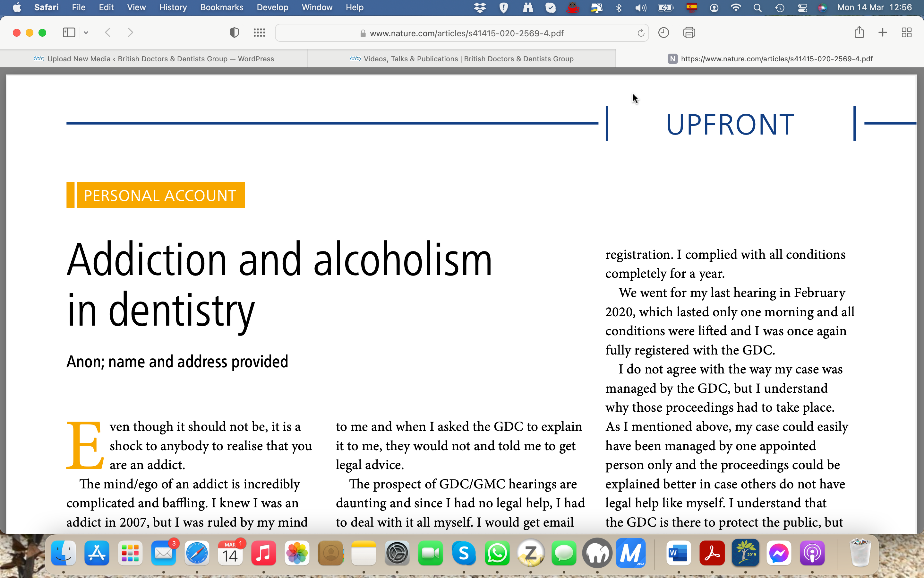The width and height of the screenshot is (924, 578).
Task: Click the nature.com address bar
Action: tap(462, 33)
